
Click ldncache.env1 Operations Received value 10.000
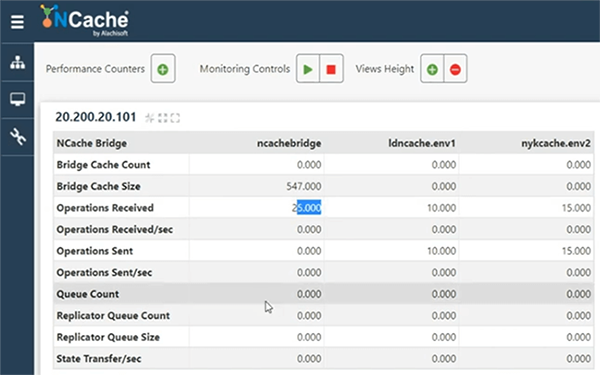coord(441,208)
